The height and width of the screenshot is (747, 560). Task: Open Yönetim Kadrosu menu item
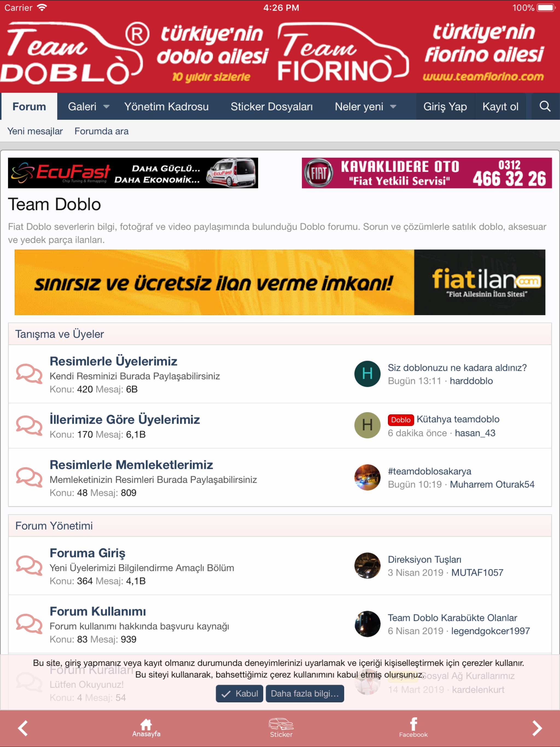coord(167,106)
